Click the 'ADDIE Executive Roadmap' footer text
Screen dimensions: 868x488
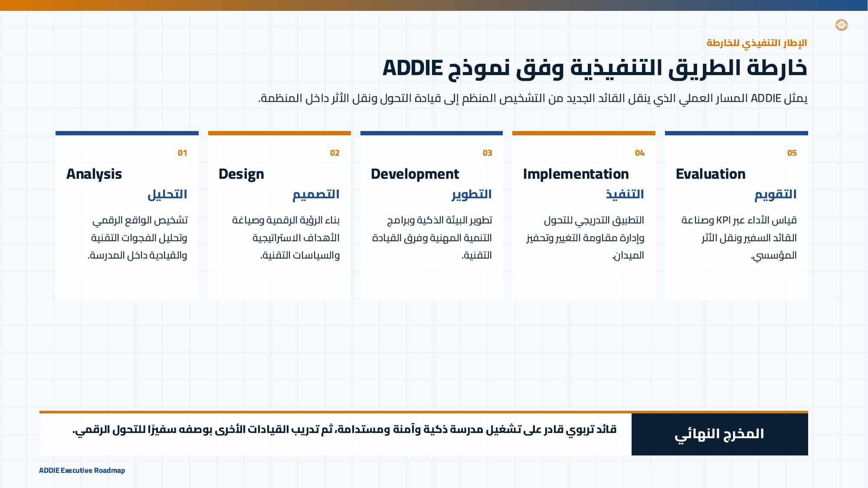(x=82, y=471)
